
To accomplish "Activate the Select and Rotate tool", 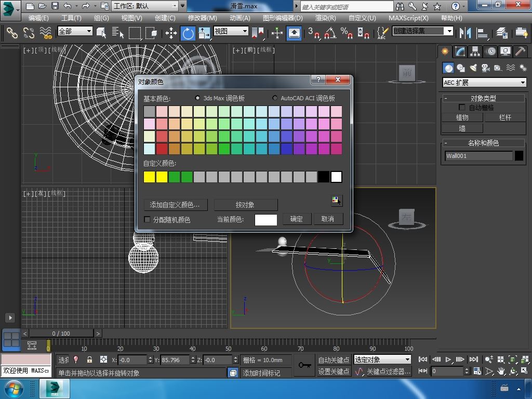I will pyautogui.click(x=188, y=33).
